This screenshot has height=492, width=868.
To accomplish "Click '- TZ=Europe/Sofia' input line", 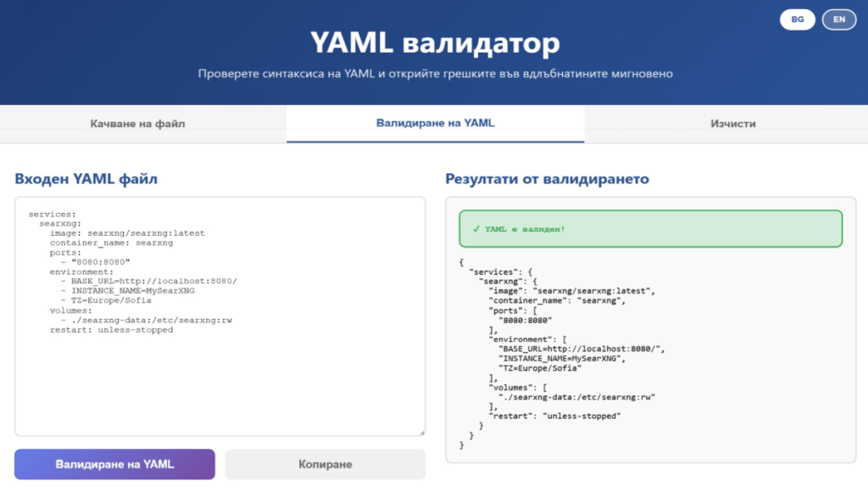I will coord(106,300).
